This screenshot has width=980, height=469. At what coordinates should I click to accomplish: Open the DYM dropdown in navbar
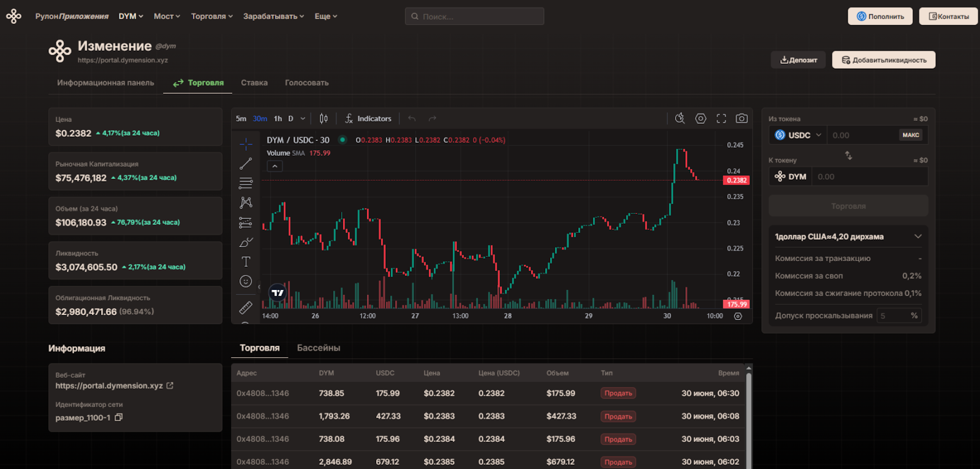(130, 17)
